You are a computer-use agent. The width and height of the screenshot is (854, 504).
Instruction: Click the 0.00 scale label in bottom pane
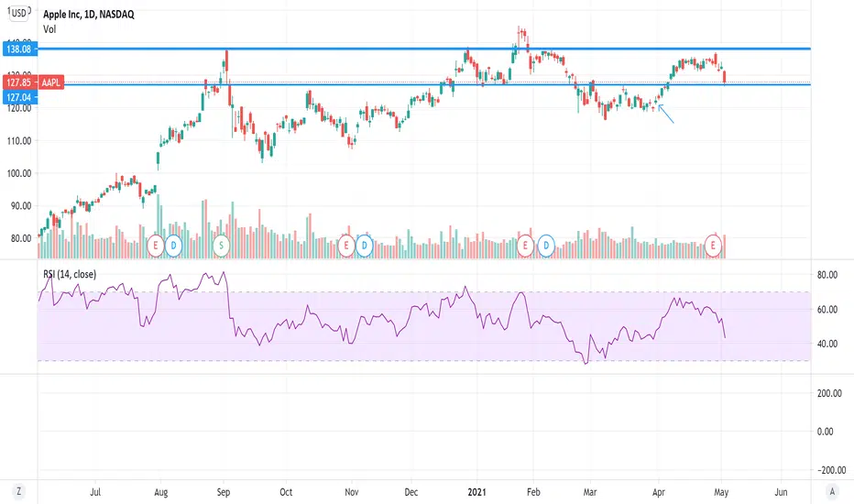pos(826,432)
